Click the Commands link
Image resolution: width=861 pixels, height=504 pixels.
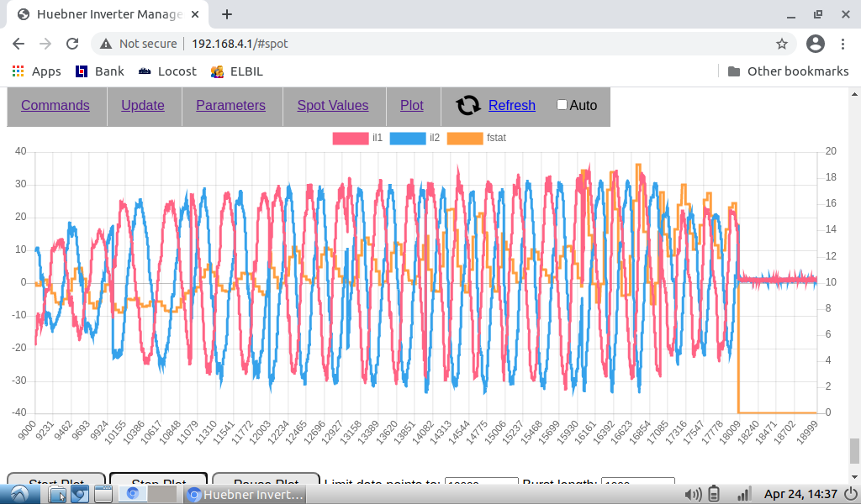(x=55, y=105)
